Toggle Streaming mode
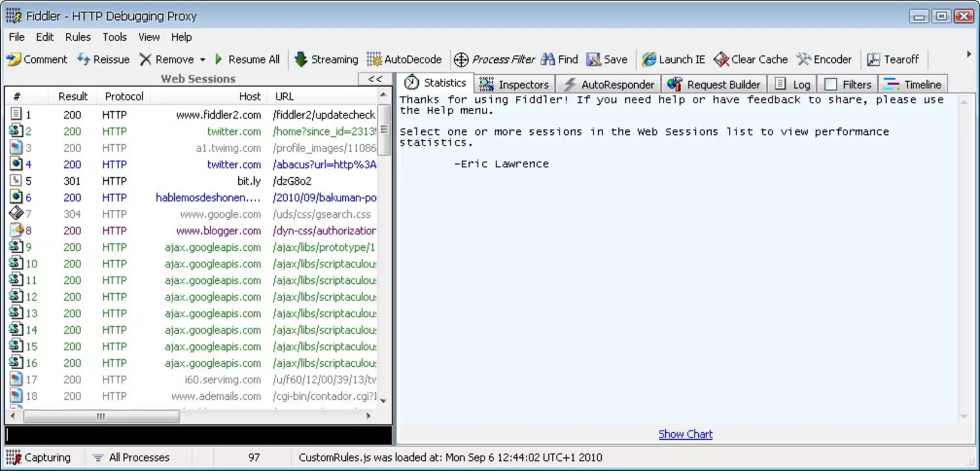The image size is (980, 471). click(326, 59)
